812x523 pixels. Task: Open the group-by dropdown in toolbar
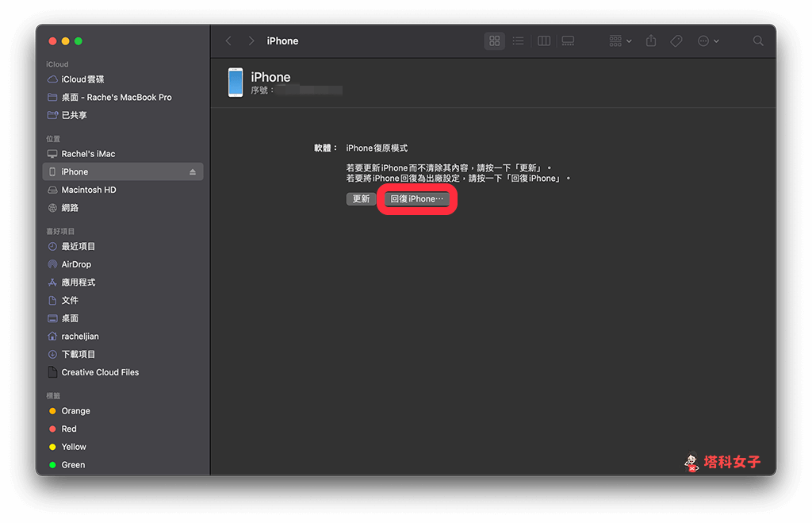(x=620, y=41)
